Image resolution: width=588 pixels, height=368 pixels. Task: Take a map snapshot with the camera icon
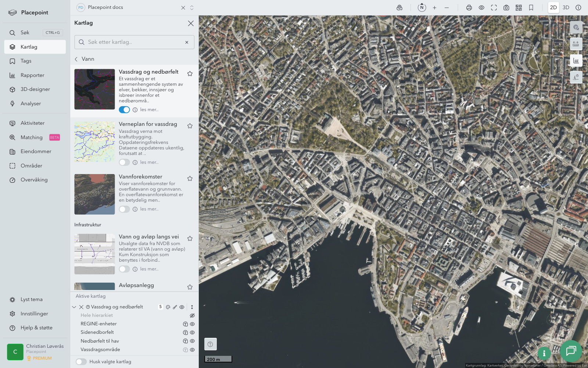(506, 8)
